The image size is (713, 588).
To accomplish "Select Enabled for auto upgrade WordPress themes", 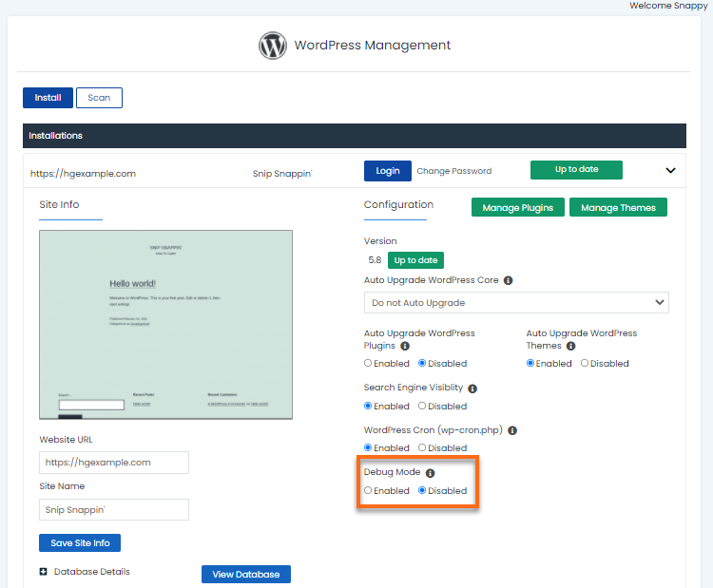I will click(530, 363).
